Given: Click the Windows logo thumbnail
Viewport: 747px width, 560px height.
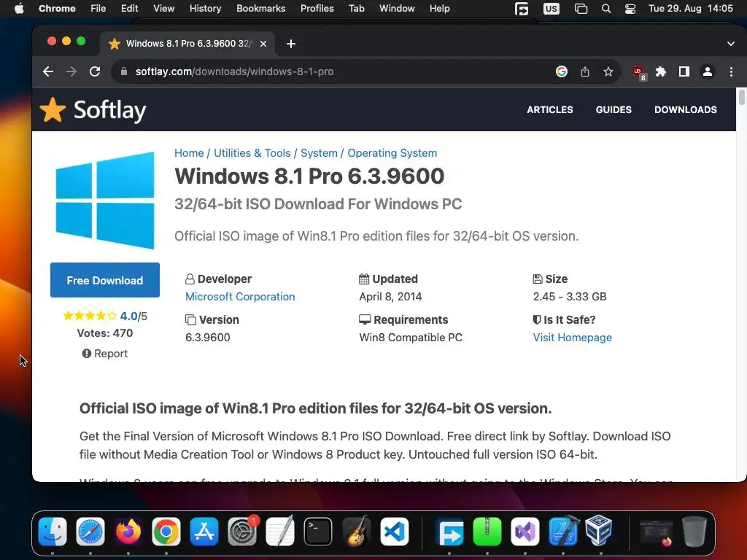Looking at the screenshot, I should click(x=105, y=200).
